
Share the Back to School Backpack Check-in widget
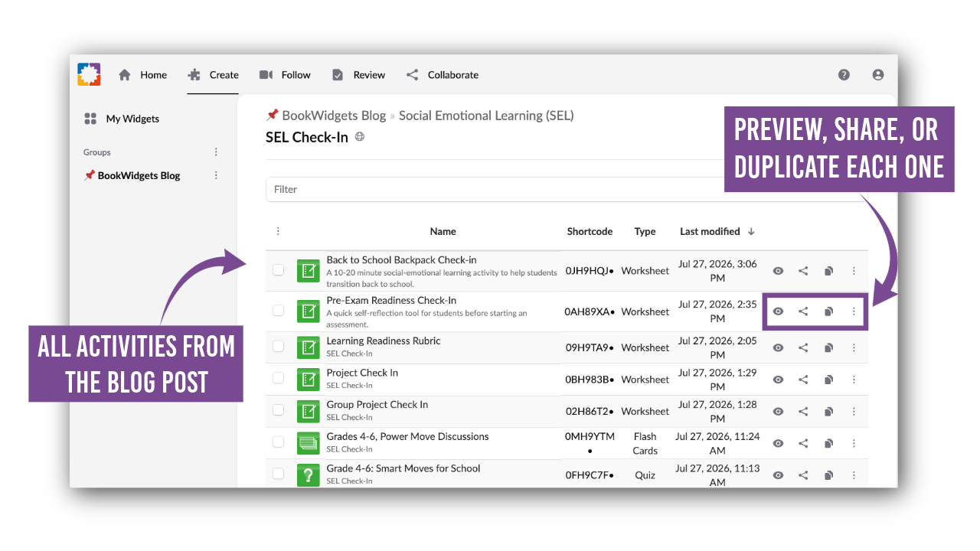[803, 271]
